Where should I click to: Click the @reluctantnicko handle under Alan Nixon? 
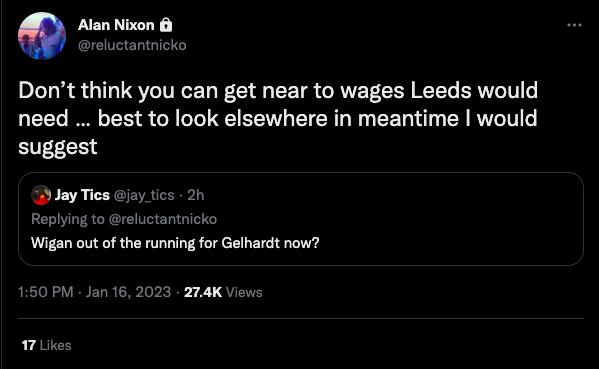[x=132, y=45]
